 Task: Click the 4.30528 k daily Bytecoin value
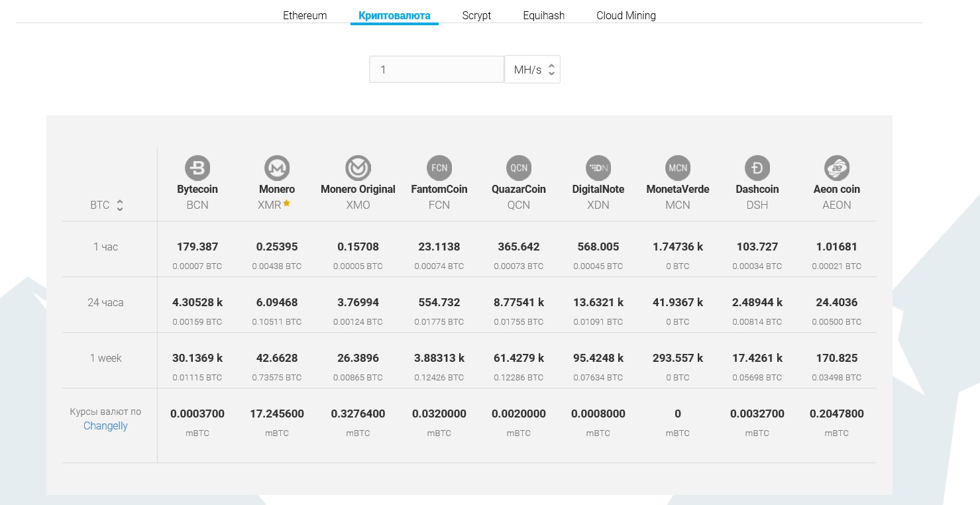(197, 302)
